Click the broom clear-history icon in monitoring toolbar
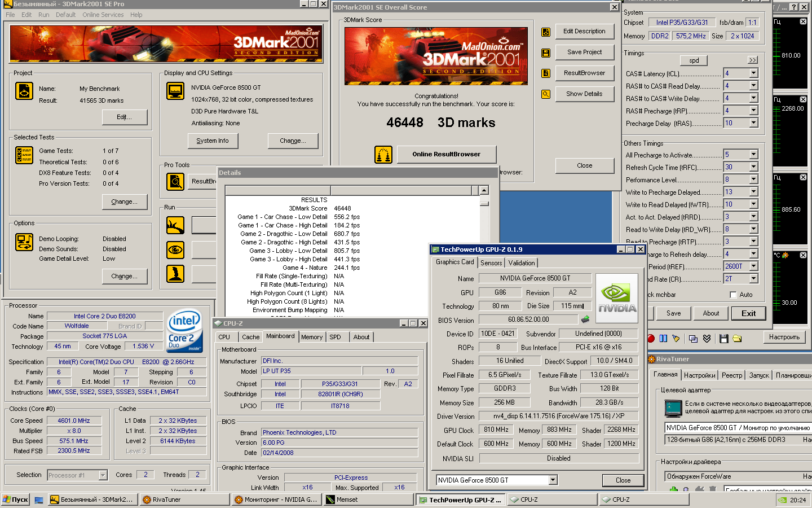 click(x=676, y=338)
